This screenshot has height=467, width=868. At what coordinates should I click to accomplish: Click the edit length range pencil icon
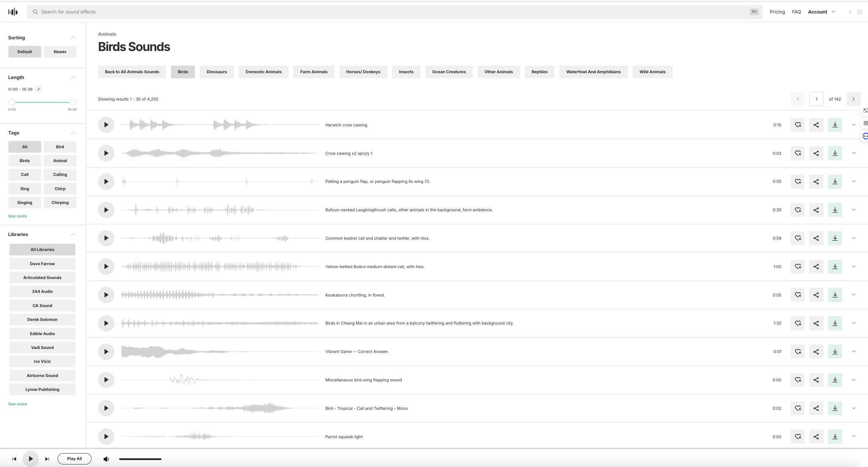tap(39, 89)
